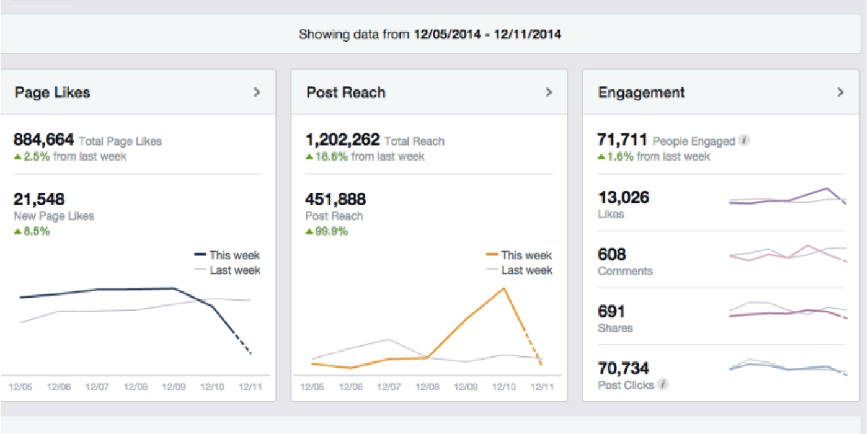Click info icon beside People Engaged
This screenshot has height=434, width=868.
click(x=744, y=141)
